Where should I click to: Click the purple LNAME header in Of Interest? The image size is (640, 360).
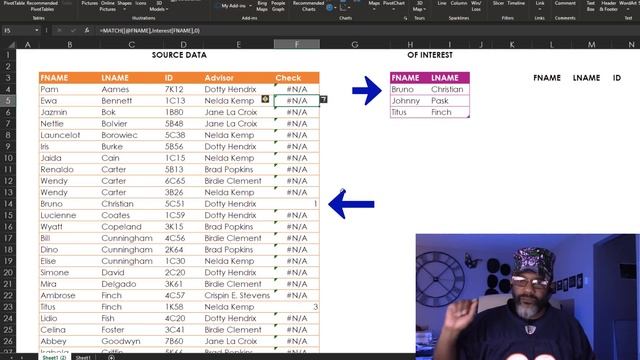449,78
